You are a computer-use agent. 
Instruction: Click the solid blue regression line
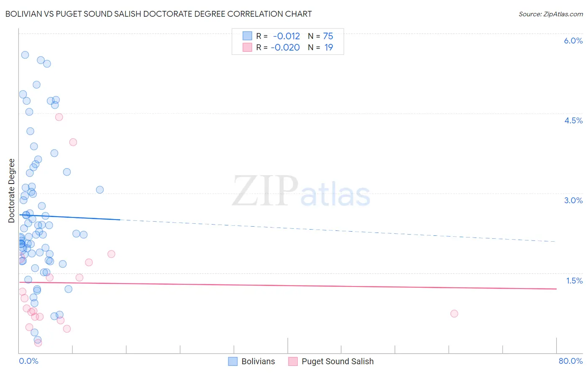pyautogui.click(x=70, y=217)
